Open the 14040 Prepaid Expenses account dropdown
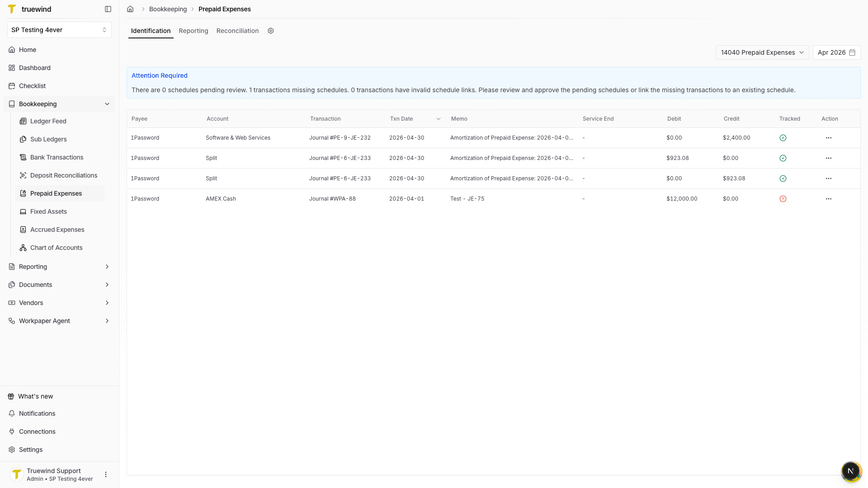This screenshot has width=868, height=488. 762,52
